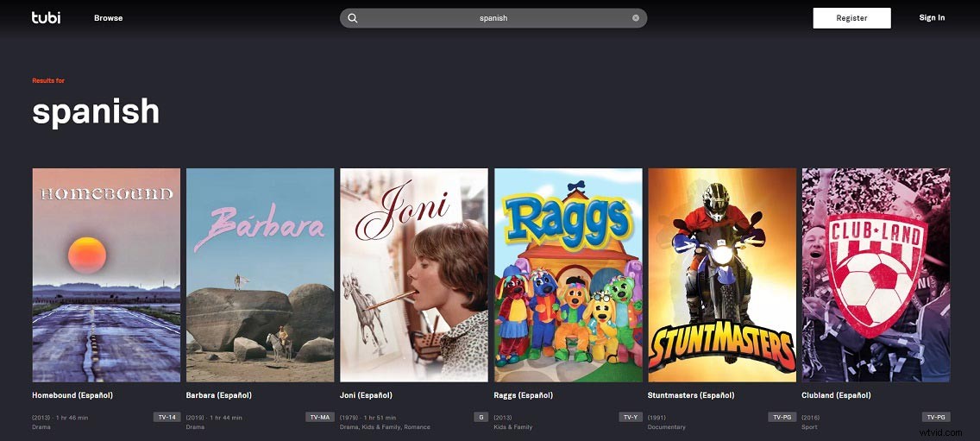Click '(1979) · 1 hr 51 min' under Joni
The image size is (980, 441).
[x=367, y=418]
